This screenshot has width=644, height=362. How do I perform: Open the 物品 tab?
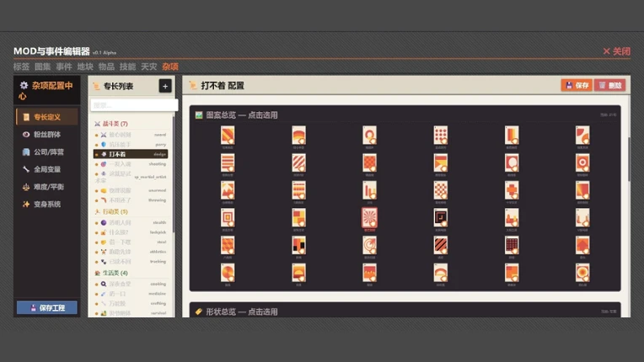coord(106,67)
